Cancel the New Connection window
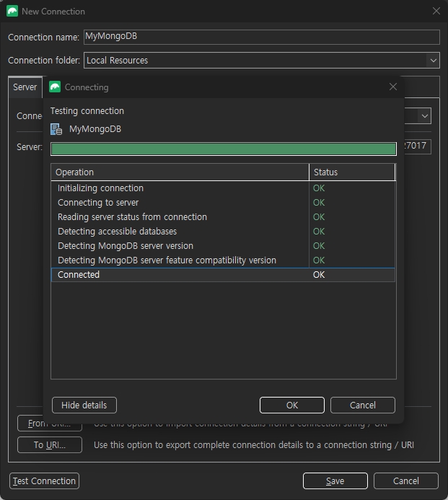Viewport: 448px width, 500px height. (406, 481)
